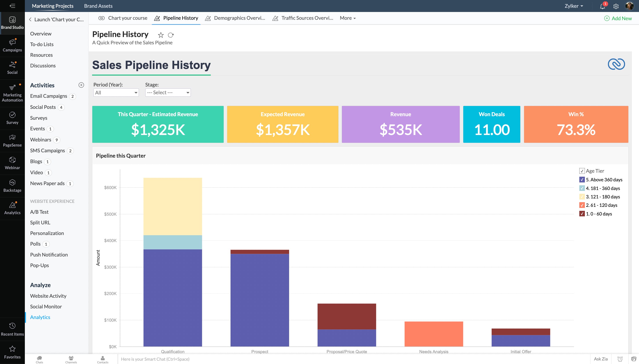
Task: Refresh the Pipeline History dashboard
Action: click(x=171, y=35)
